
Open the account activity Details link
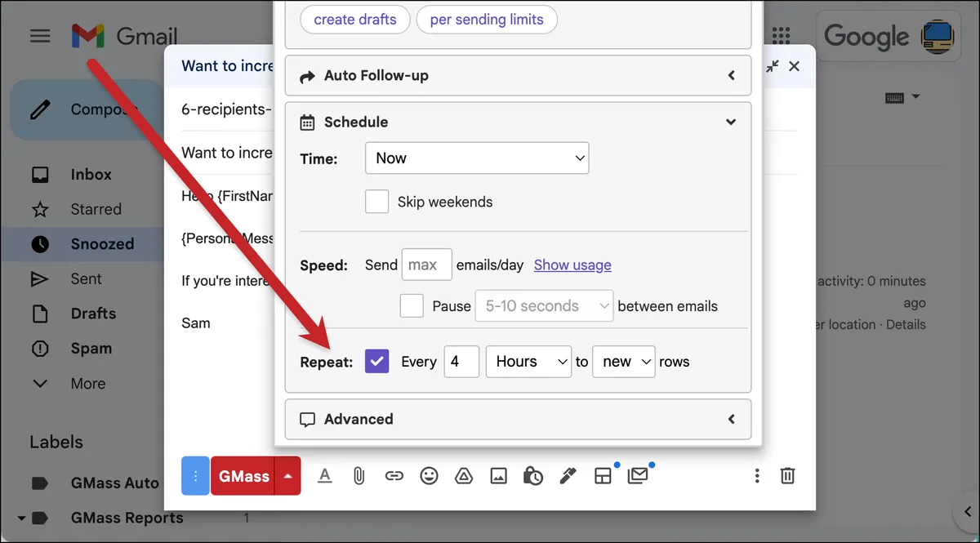point(906,324)
